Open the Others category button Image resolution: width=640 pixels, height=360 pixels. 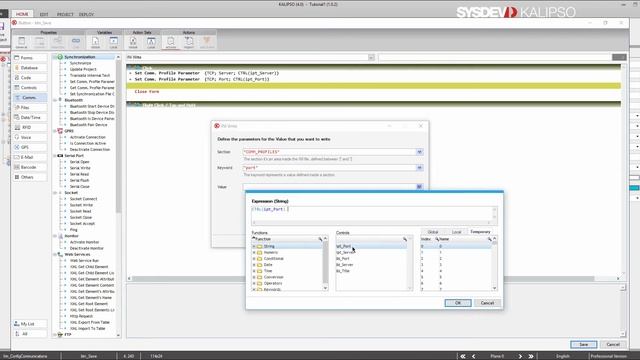[30, 177]
